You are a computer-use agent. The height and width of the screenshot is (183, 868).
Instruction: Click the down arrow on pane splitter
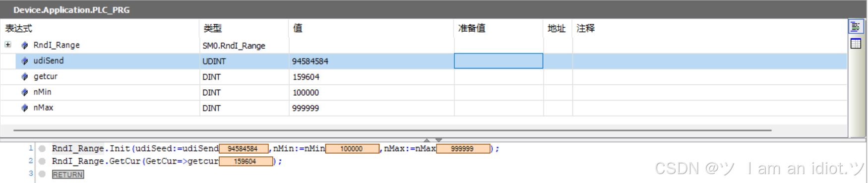[439, 140]
